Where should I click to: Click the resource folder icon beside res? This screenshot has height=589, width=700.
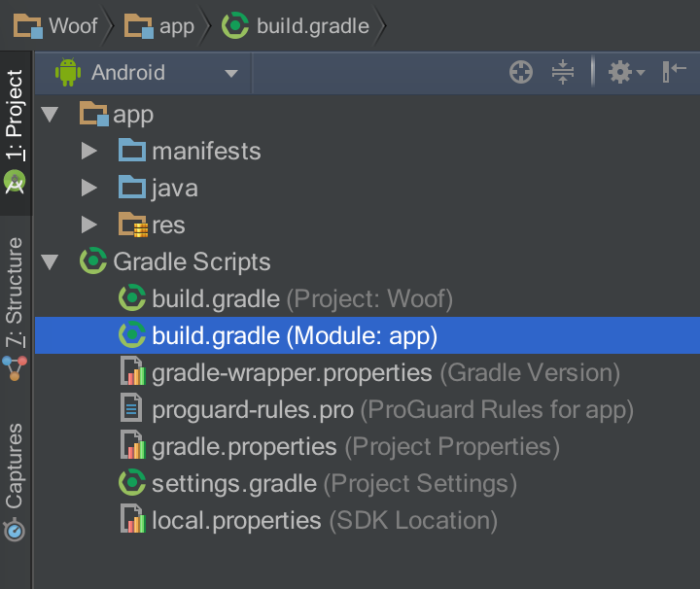[x=133, y=225]
